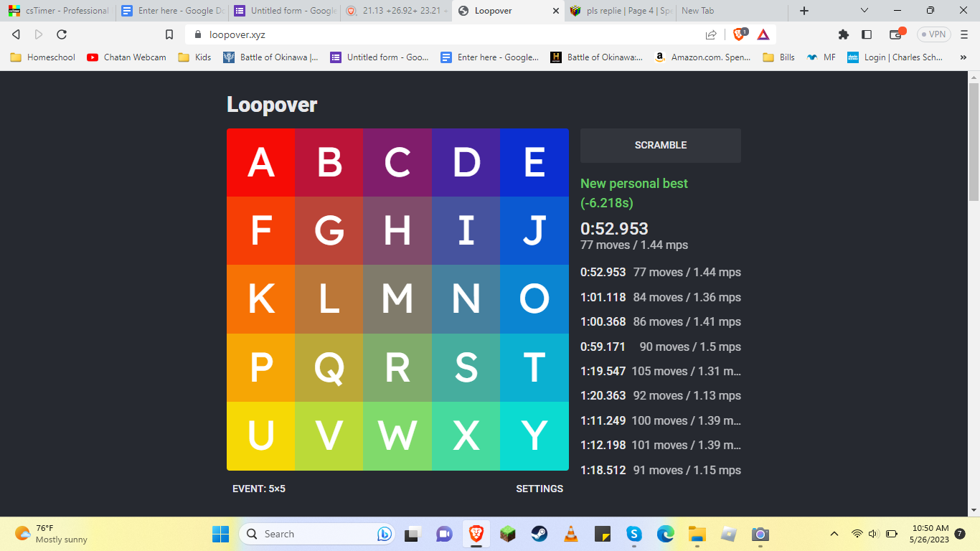Image resolution: width=980 pixels, height=551 pixels.
Task: Open the SETTINGS link below the board
Action: (x=540, y=489)
